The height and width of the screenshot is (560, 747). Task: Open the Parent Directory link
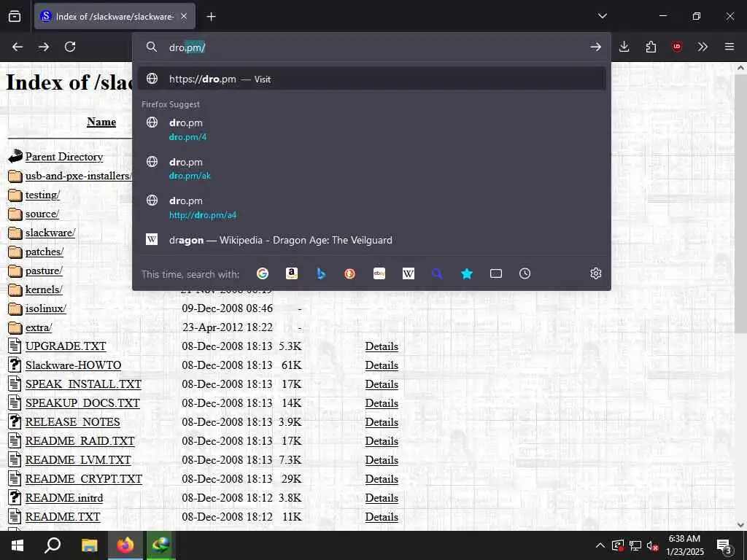pyautogui.click(x=64, y=157)
